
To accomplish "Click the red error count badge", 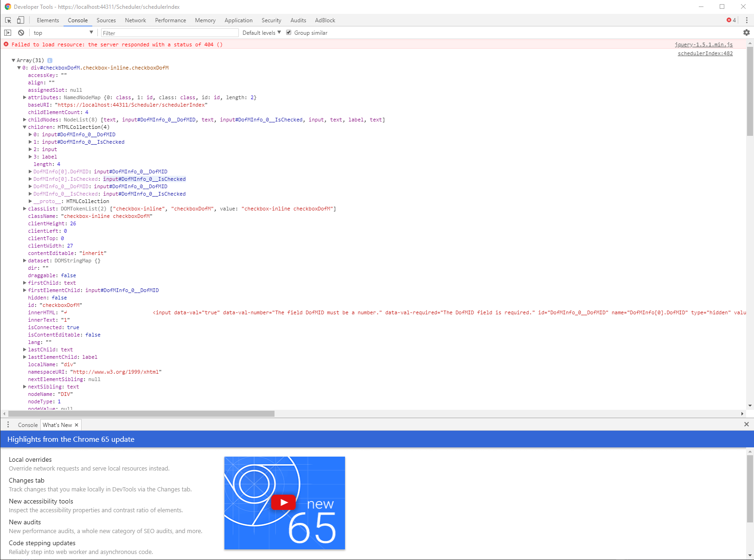I will pos(731,20).
